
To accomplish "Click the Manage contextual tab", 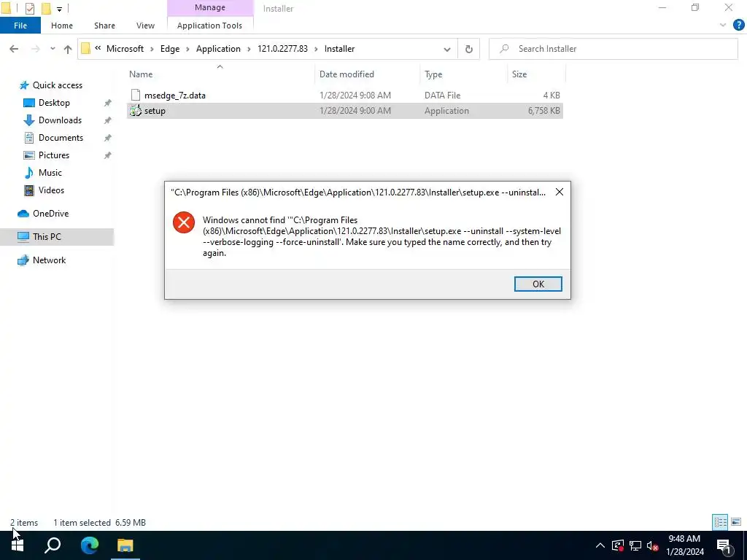I will (x=209, y=7).
